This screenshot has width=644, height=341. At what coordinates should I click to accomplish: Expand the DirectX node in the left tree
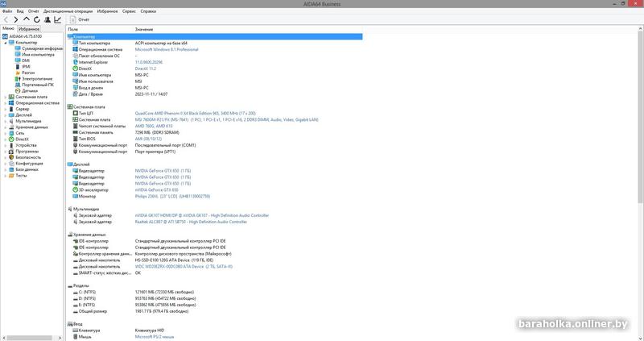pyautogui.click(x=6, y=139)
